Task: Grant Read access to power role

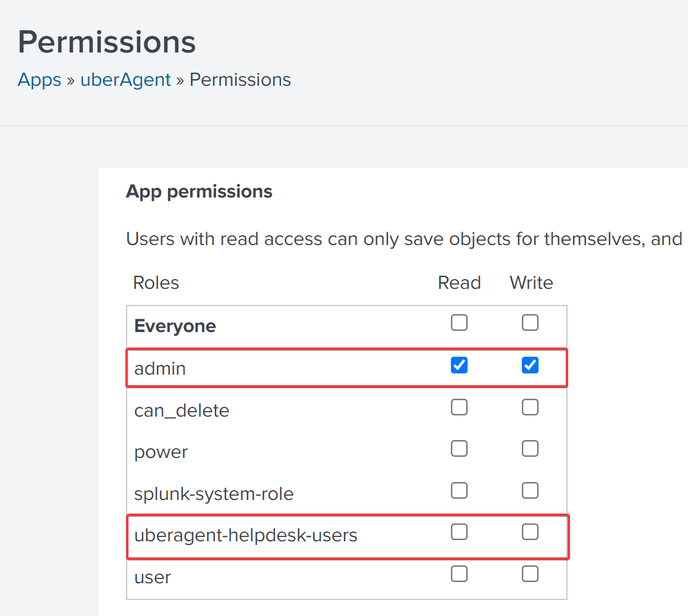Action: [x=459, y=449]
